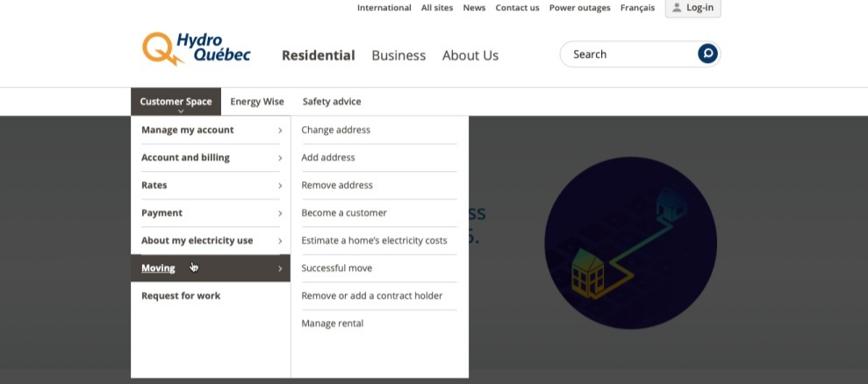The image size is (868, 384).
Task: Click the Hydro-Québec logo
Action: (x=196, y=49)
